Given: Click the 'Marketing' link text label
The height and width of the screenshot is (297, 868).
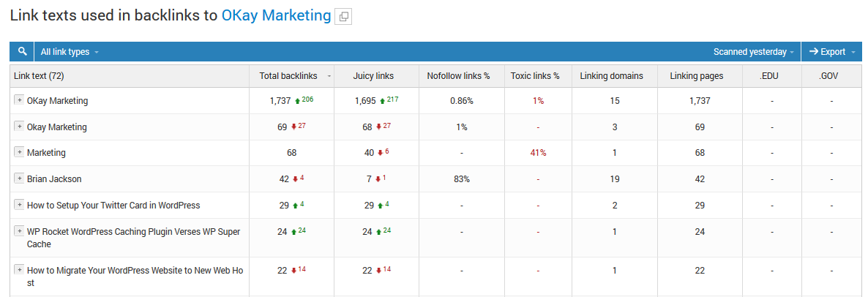Looking at the screenshot, I should coord(46,153).
